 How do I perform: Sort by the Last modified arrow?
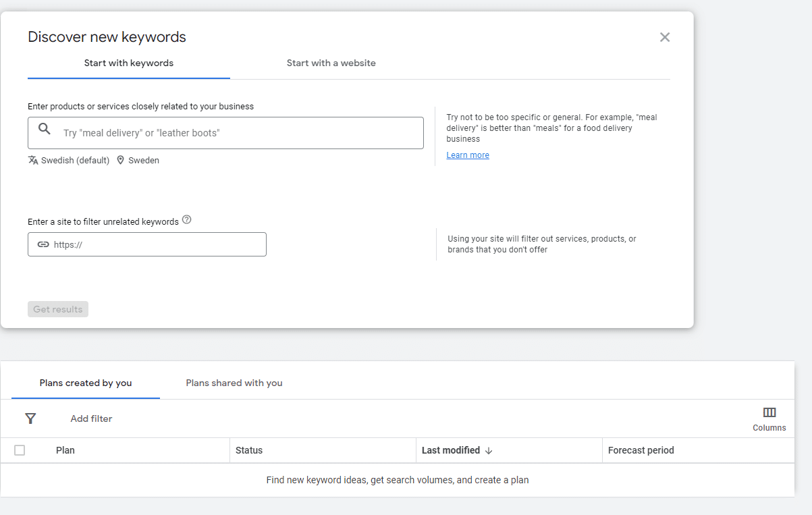pyautogui.click(x=489, y=451)
